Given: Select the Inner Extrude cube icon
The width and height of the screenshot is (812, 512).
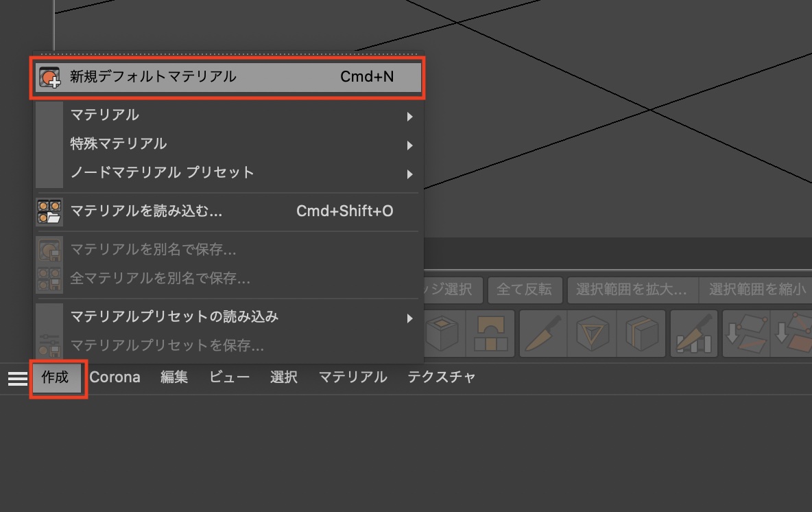Looking at the screenshot, I should pyautogui.click(x=442, y=334).
